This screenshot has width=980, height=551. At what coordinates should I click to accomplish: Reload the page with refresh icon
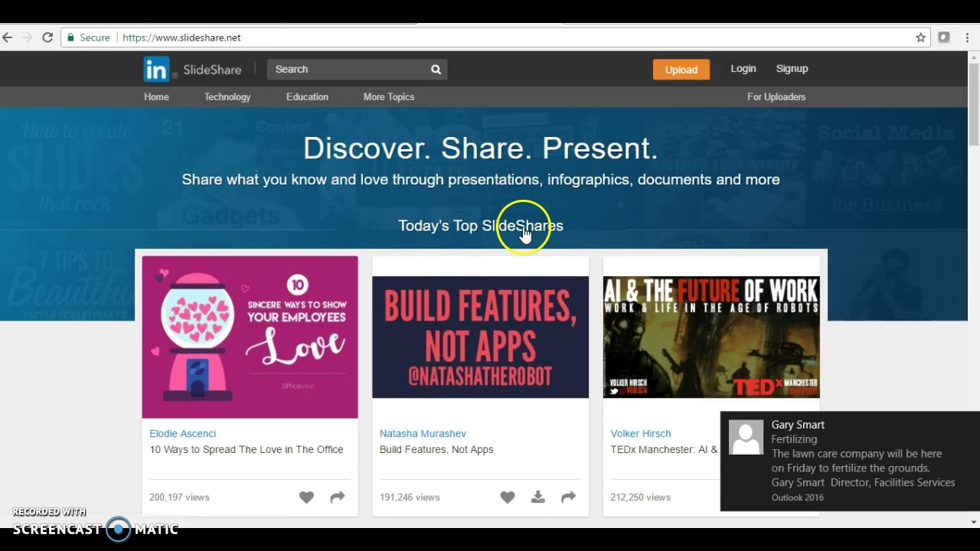pos(47,37)
